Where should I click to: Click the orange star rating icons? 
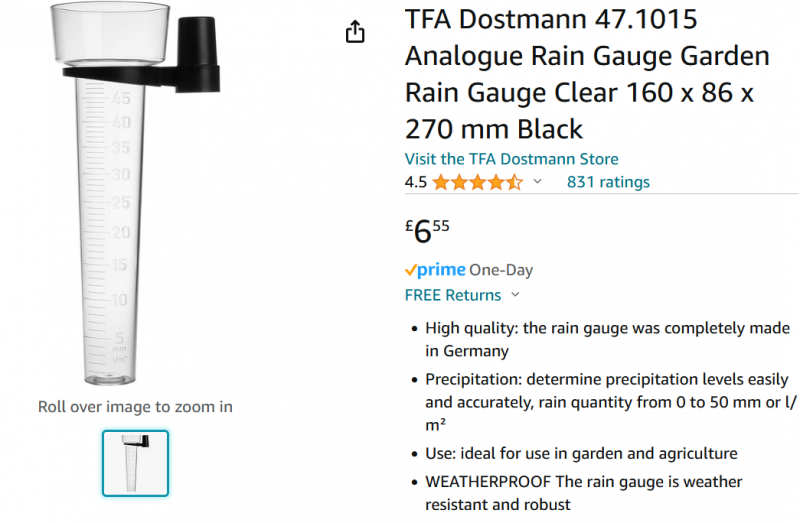(477, 182)
